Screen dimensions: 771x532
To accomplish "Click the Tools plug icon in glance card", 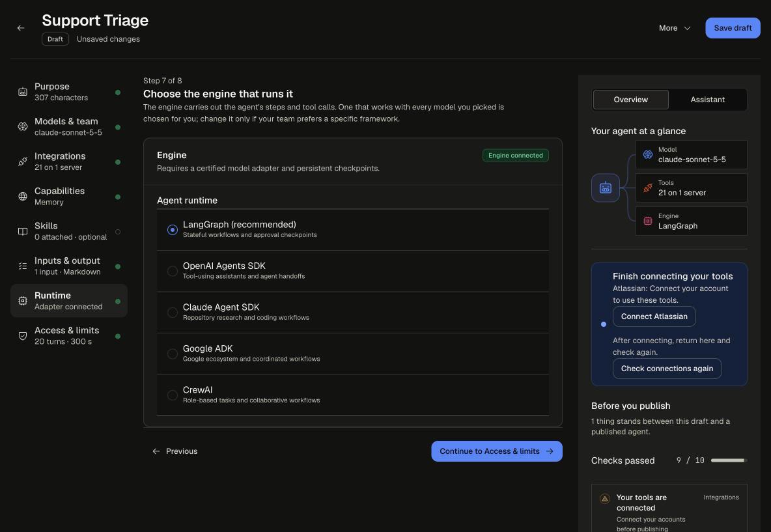I will 647,188.
